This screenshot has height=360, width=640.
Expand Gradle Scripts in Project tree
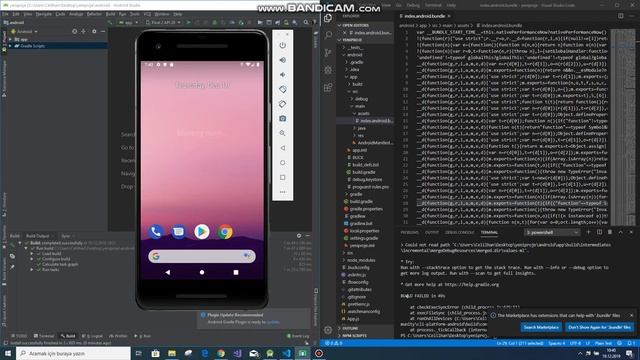(x=10, y=46)
